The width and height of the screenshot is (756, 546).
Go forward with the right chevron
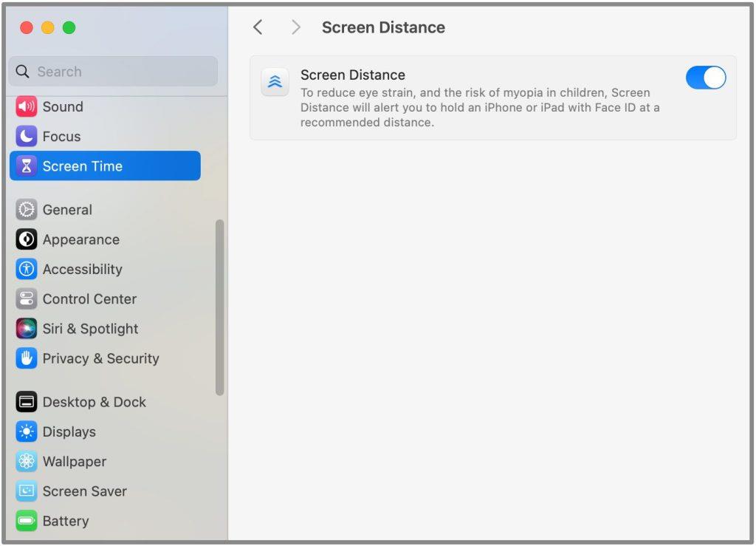[x=295, y=27]
